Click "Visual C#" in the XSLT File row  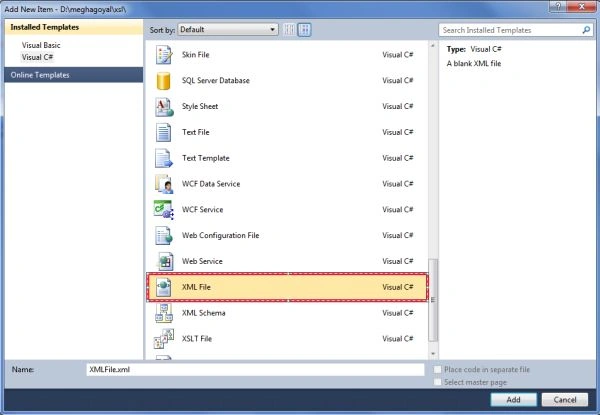[398, 339]
